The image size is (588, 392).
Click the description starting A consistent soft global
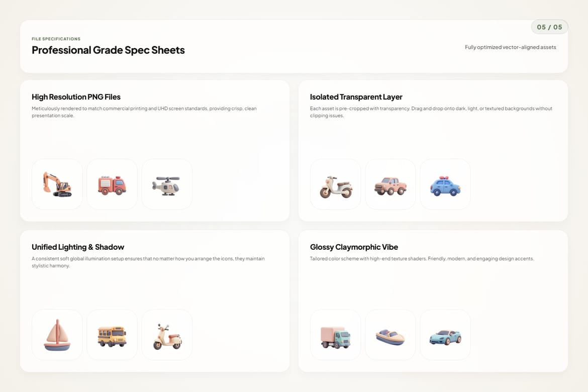pos(148,262)
